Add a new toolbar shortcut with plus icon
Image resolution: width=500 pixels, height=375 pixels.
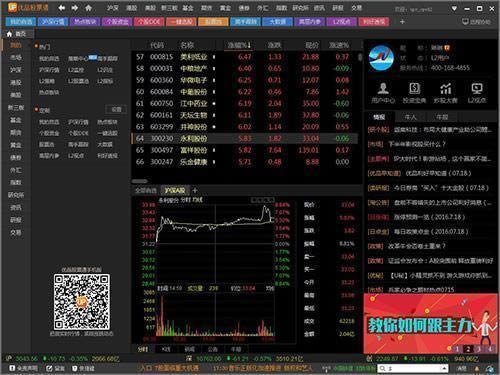(x=402, y=22)
